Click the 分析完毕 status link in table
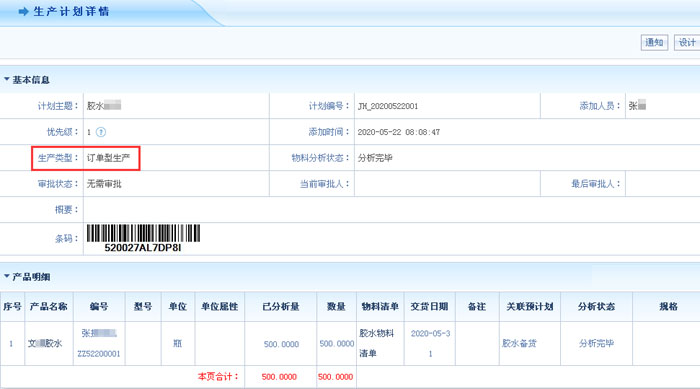This screenshot has height=389, width=700. click(596, 343)
